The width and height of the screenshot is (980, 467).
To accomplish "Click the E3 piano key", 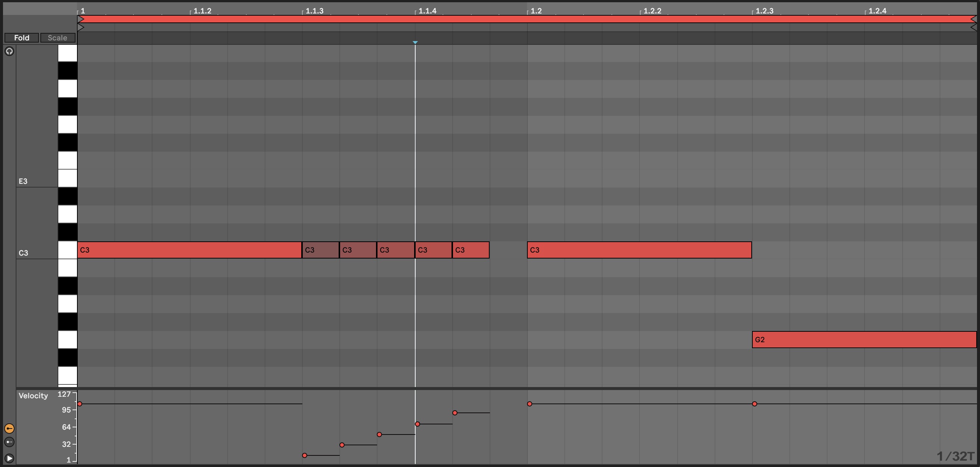I will click(67, 178).
